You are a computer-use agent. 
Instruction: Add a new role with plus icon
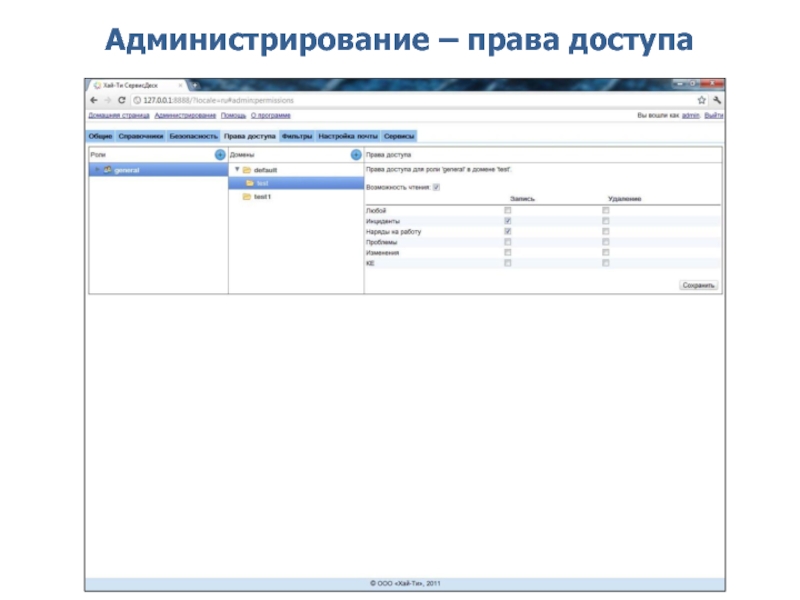coord(220,155)
